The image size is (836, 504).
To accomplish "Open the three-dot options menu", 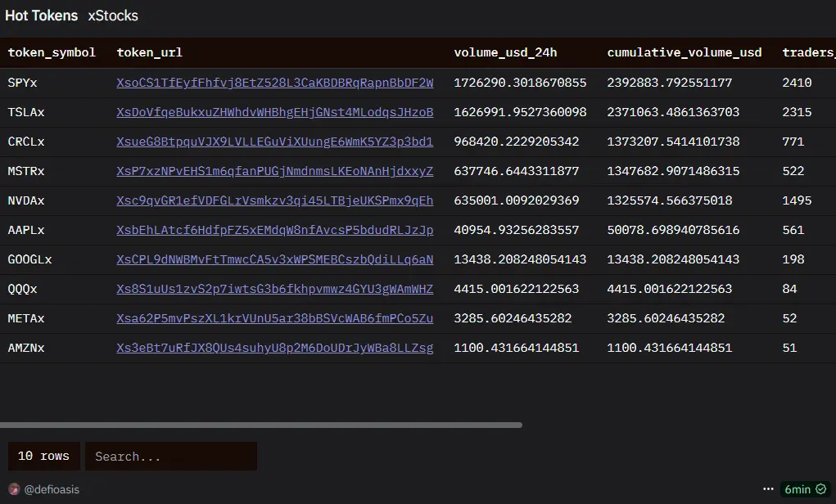I will (x=768, y=488).
